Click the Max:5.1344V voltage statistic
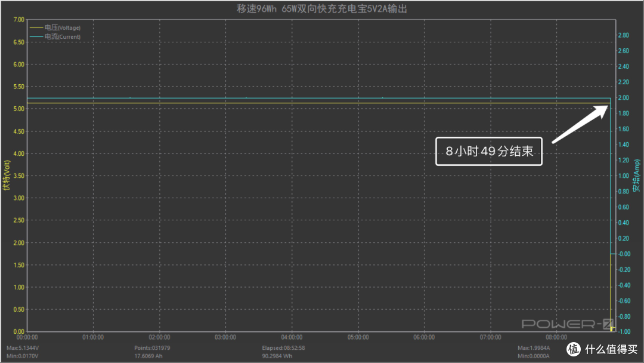 coord(23,348)
